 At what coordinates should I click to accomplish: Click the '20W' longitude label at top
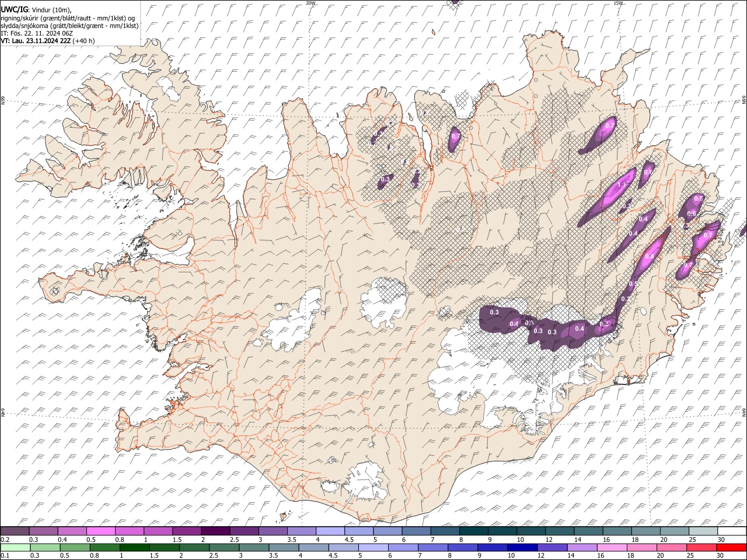coord(310,3)
